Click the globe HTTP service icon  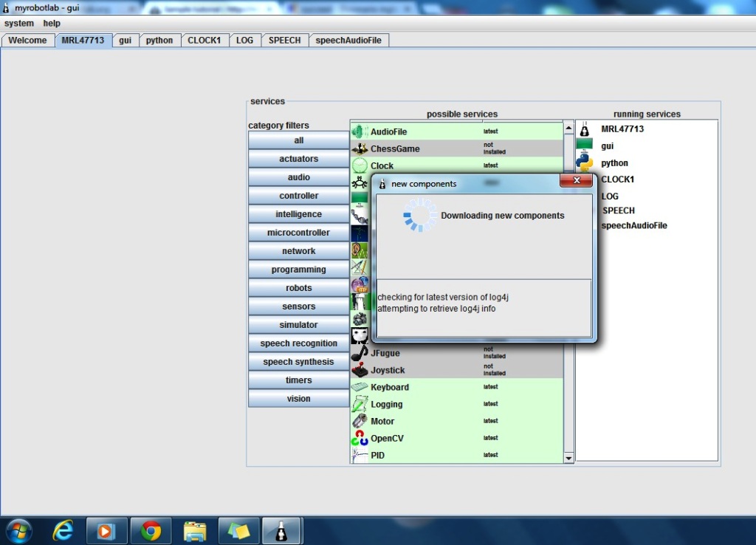(360, 284)
